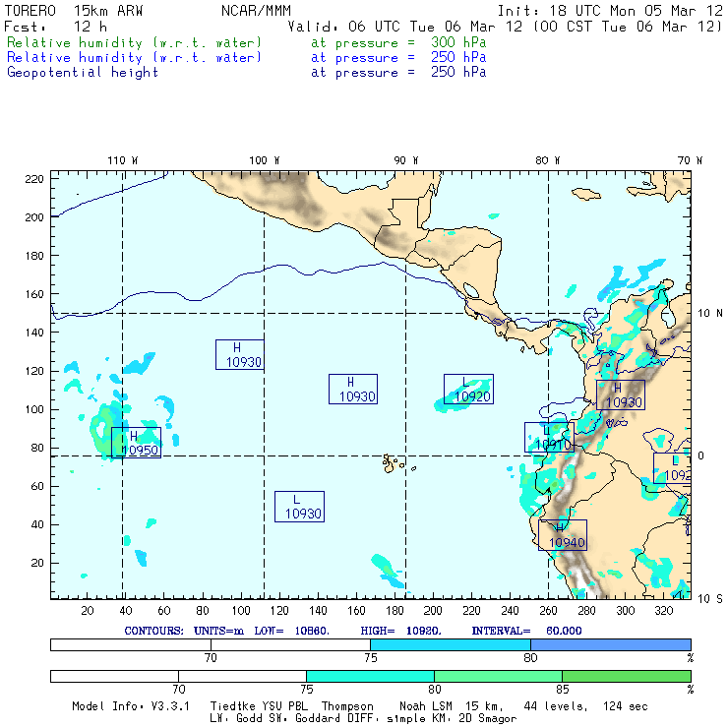728x728 pixels.
Task: Click the 'Valid: 06 UTC Tue 06 Mar 12' text
Action: 403,27
